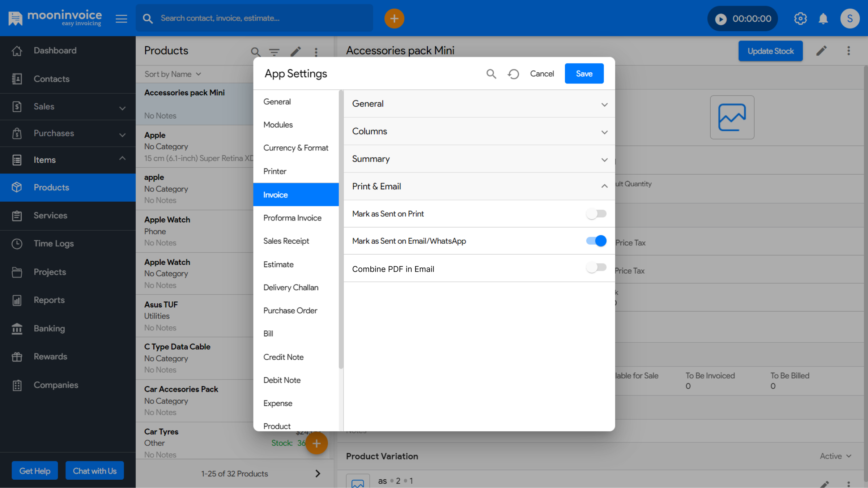Open notifications bell icon
This screenshot has width=868, height=488.
point(823,18)
